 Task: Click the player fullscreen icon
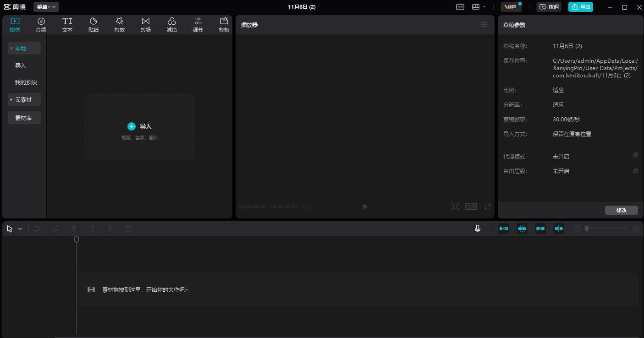coord(488,207)
